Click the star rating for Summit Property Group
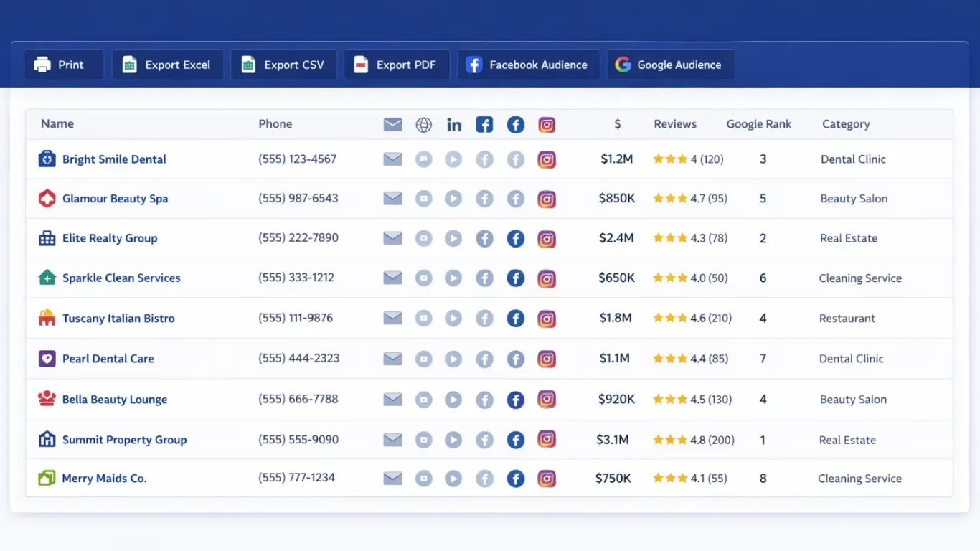This screenshot has height=551, width=980. tap(669, 439)
